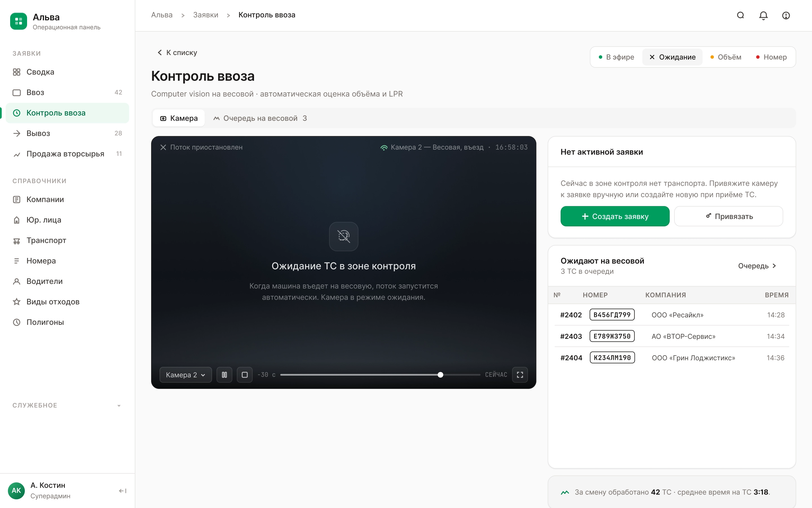Open Сводка in the sidebar

click(x=67, y=72)
